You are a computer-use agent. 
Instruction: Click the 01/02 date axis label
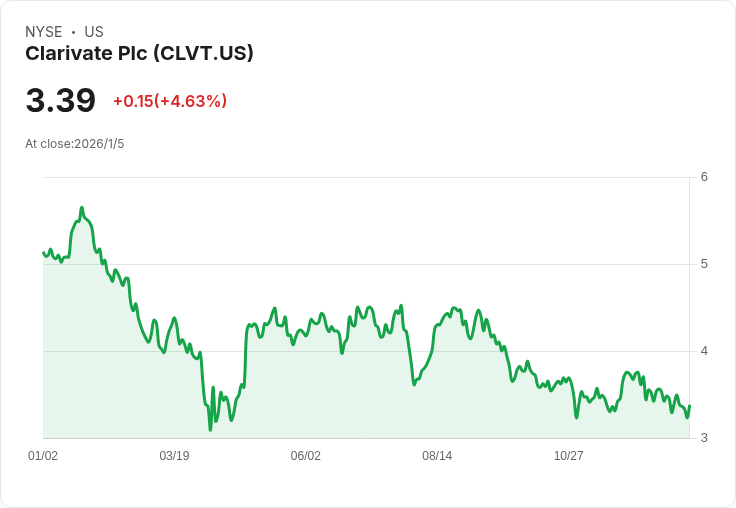[43, 456]
